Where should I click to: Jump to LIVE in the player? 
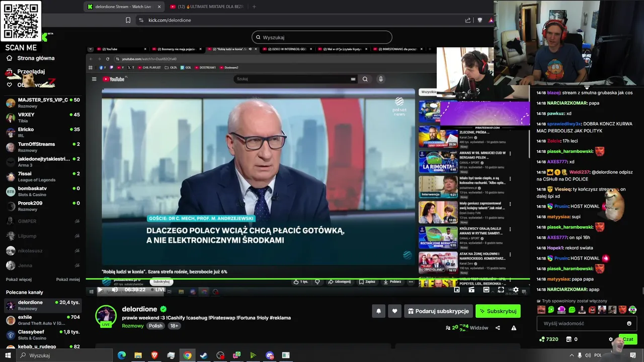pyautogui.click(x=158, y=290)
